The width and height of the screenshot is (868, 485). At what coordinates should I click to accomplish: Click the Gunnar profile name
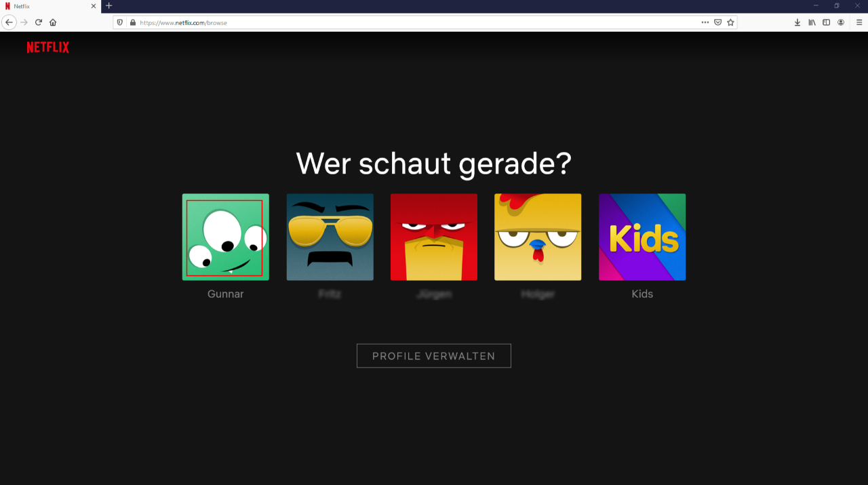point(225,294)
